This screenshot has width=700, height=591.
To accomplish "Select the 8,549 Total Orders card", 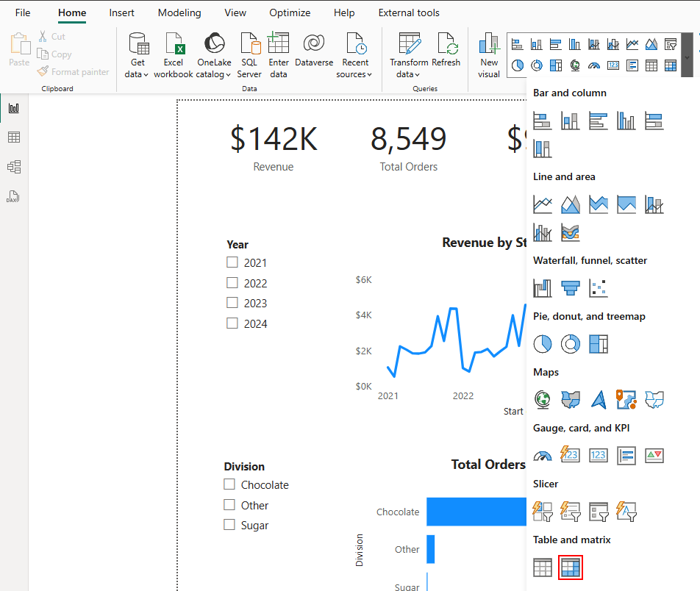I will coord(409,147).
